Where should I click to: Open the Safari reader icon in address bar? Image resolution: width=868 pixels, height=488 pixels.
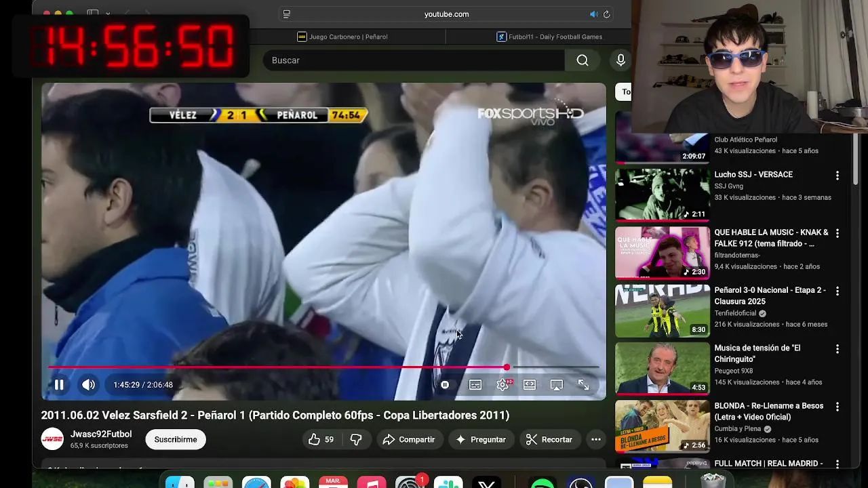(286, 14)
